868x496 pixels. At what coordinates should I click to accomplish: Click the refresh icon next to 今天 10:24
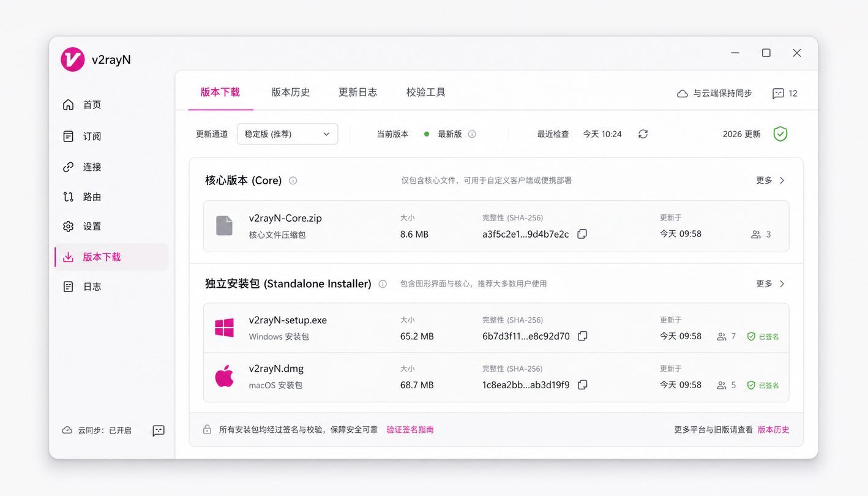[643, 134]
